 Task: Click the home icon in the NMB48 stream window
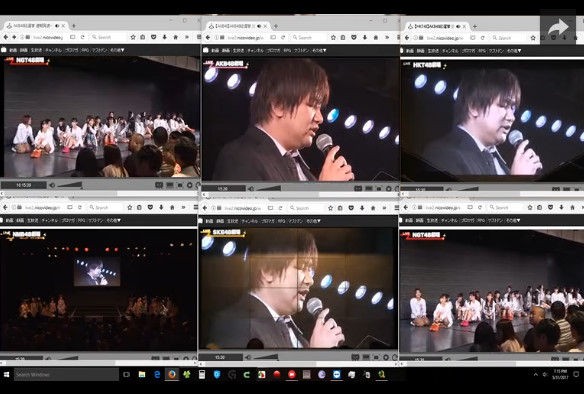172,207
